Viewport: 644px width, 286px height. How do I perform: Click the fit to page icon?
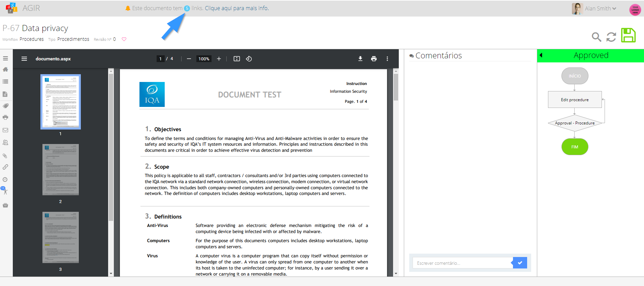[x=237, y=59]
